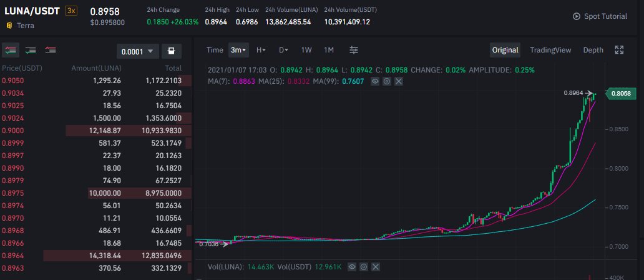Click the 24h Low value 0.6986
644x280 pixels.
coord(247,22)
